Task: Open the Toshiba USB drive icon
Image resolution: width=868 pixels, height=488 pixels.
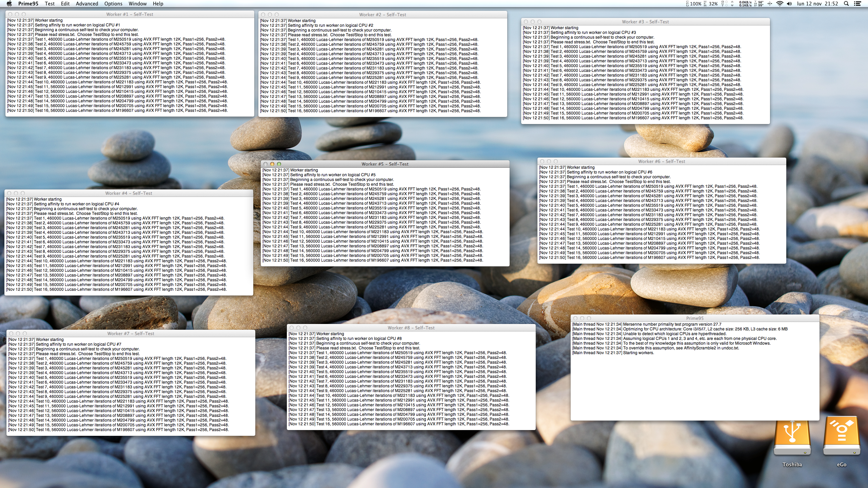Action: (x=792, y=439)
